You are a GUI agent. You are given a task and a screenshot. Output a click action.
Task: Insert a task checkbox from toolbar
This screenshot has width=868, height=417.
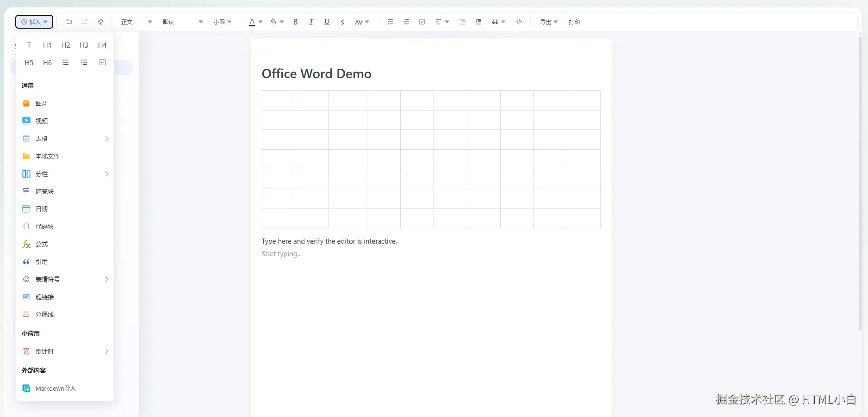pos(422,22)
